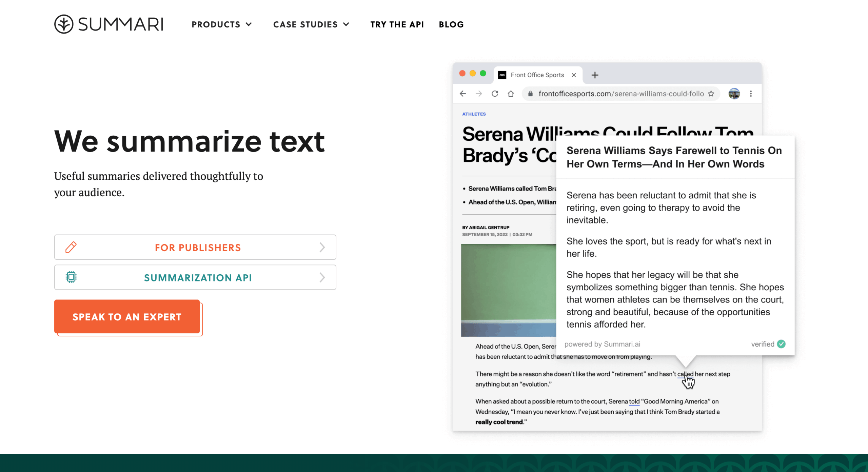Click the verified checkmark icon
The height and width of the screenshot is (472, 868).
tap(781, 344)
